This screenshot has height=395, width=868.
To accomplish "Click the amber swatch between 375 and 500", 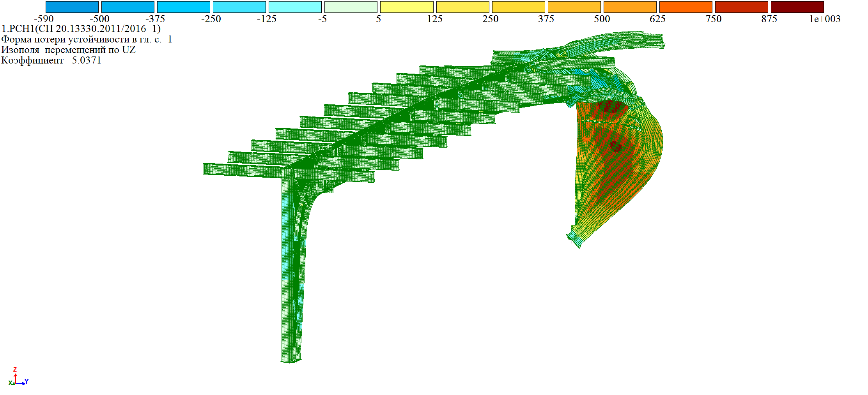I will pyautogui.click(x=574, y=7).
